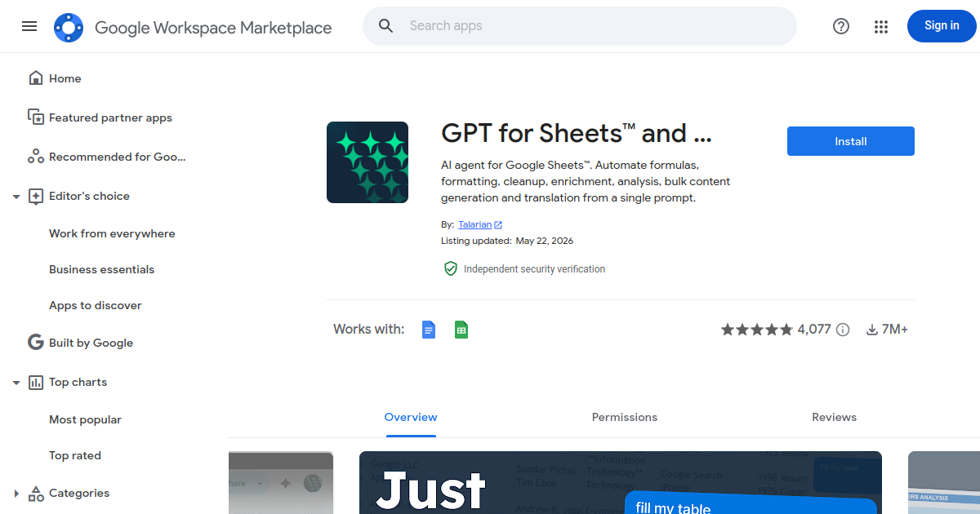980x514 pixels.
Task: Switch to the Reviews tab
Action: [834, 417]
